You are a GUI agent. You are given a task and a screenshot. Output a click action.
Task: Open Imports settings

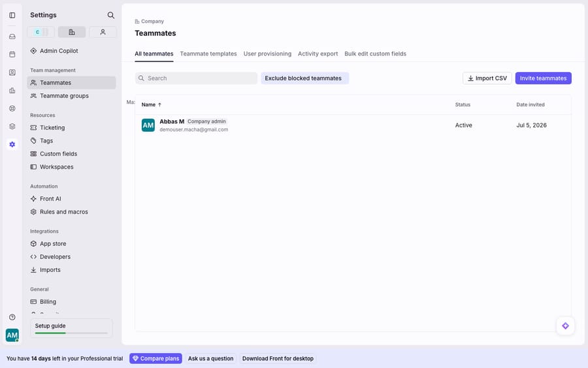pyautogui.click(x=71, y=270)
